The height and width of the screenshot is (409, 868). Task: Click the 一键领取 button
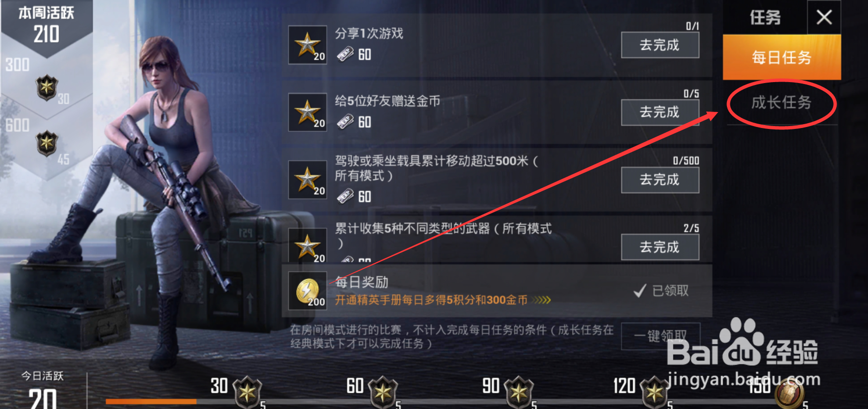(660, 336)
